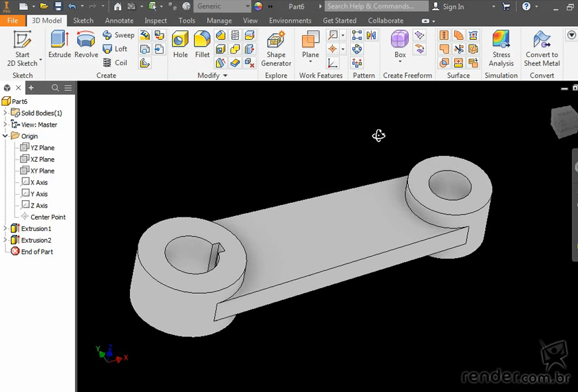The image size is (578, 392).
Task: Open the appearance color ball selector
Action: click(258, 6)
